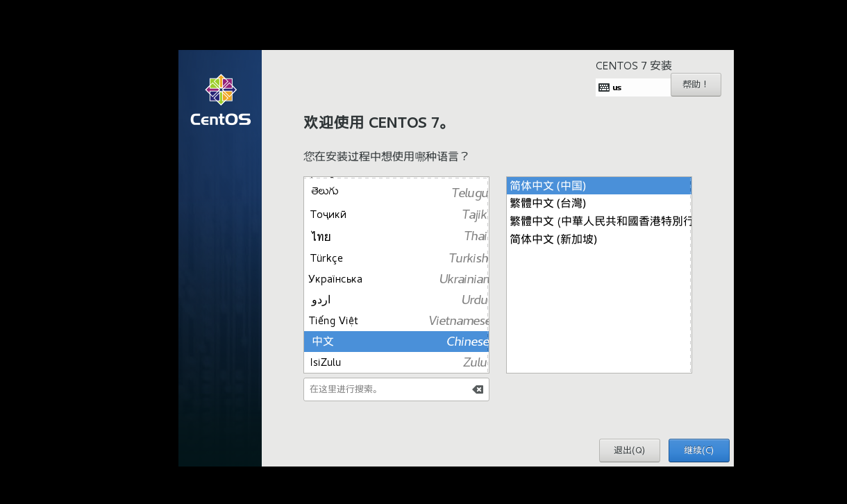Screen dimensions: 847x504
Task: Clear search with the backspace icon
Action: [x=478, y=389]
